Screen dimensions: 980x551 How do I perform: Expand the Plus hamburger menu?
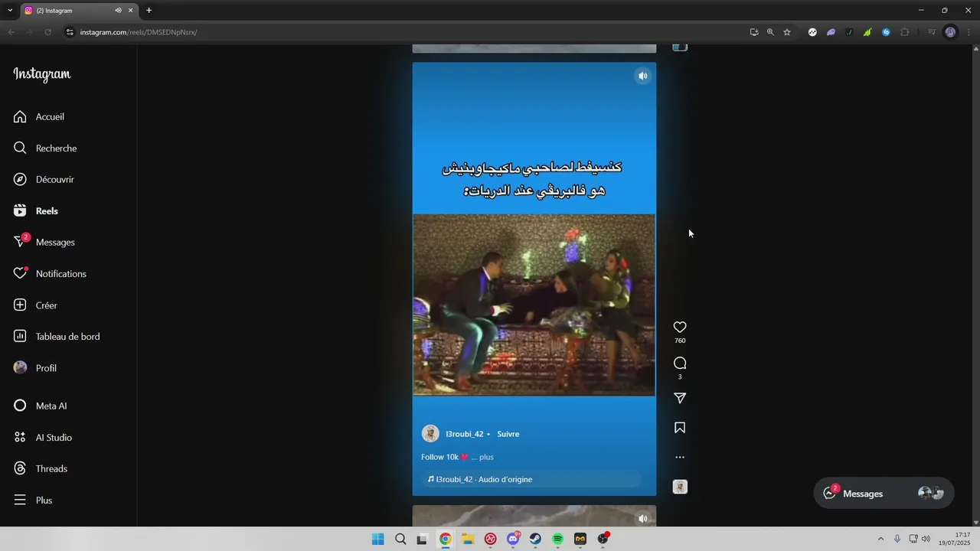pos(33,500)
